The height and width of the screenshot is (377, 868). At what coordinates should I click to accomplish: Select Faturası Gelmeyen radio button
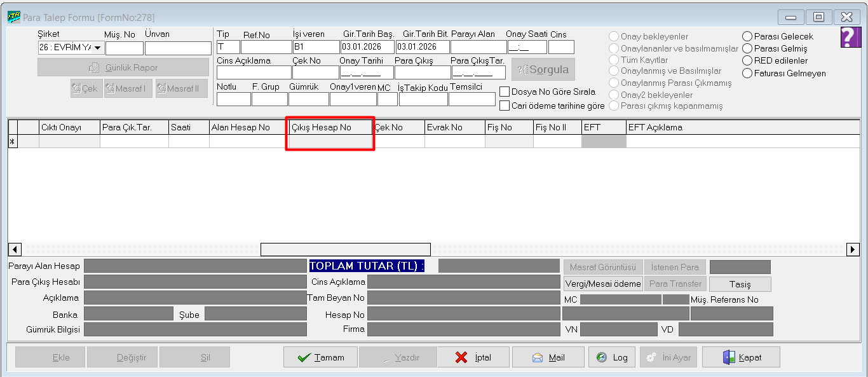pyautogui.click(x=747, y=73)
